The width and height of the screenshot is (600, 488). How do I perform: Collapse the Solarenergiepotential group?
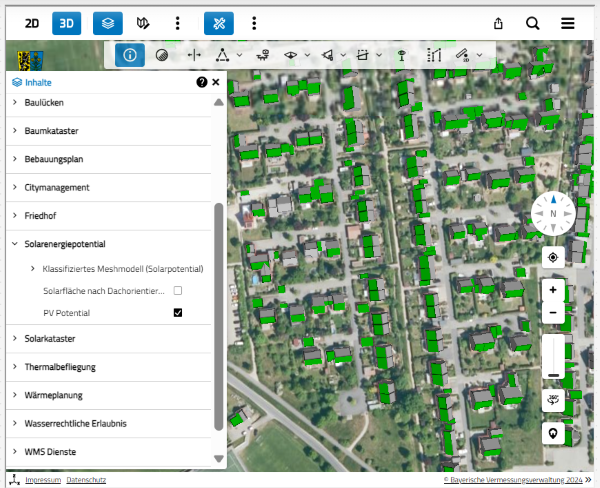pos(14,244)
